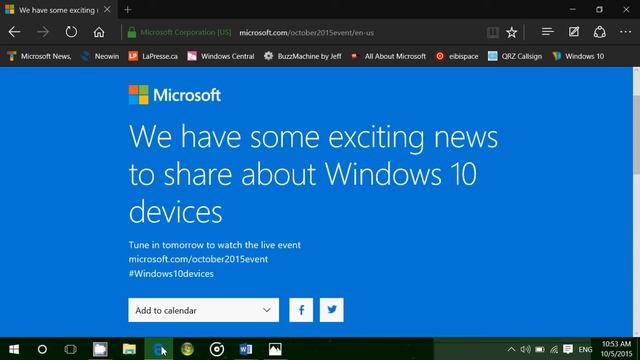Add this page to favorites
This screenshot has height=360, width=640.
tap(511, 32)
